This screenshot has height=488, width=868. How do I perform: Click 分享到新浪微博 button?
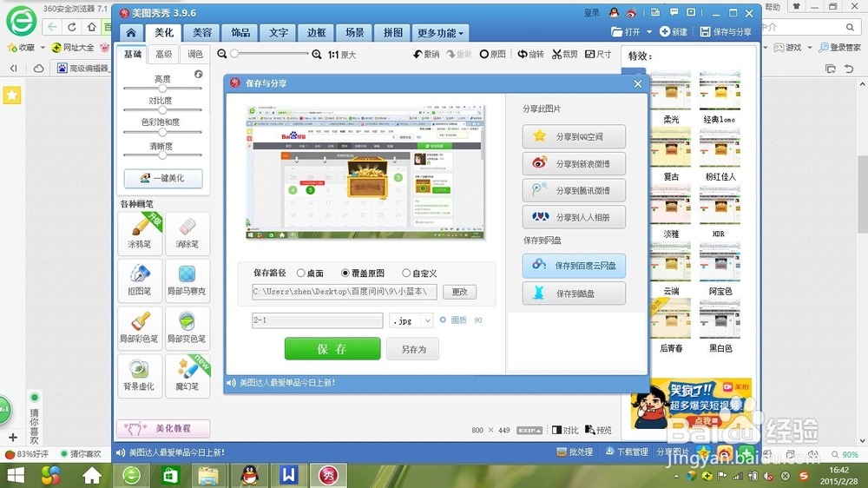(574, 163)
